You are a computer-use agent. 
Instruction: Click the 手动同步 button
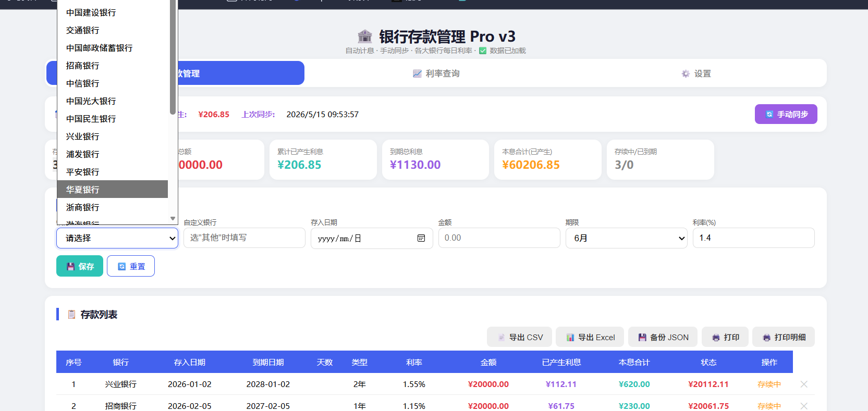click(x=786, y=114)
